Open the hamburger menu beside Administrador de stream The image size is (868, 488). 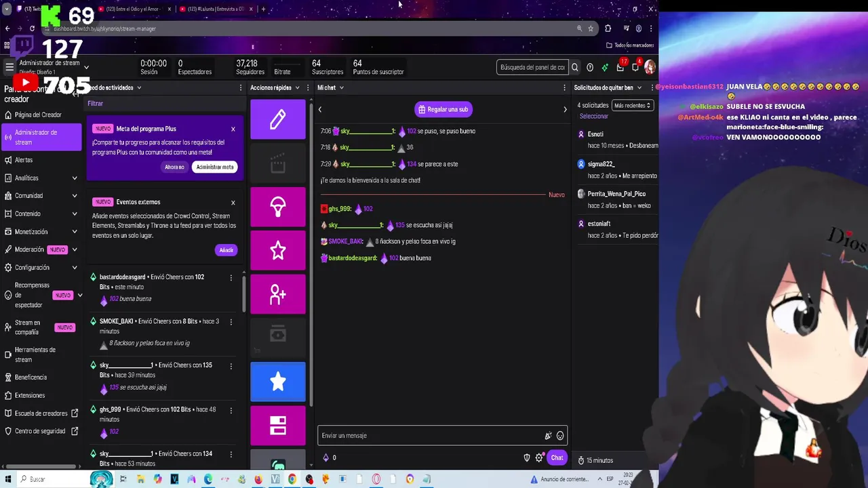9,67
